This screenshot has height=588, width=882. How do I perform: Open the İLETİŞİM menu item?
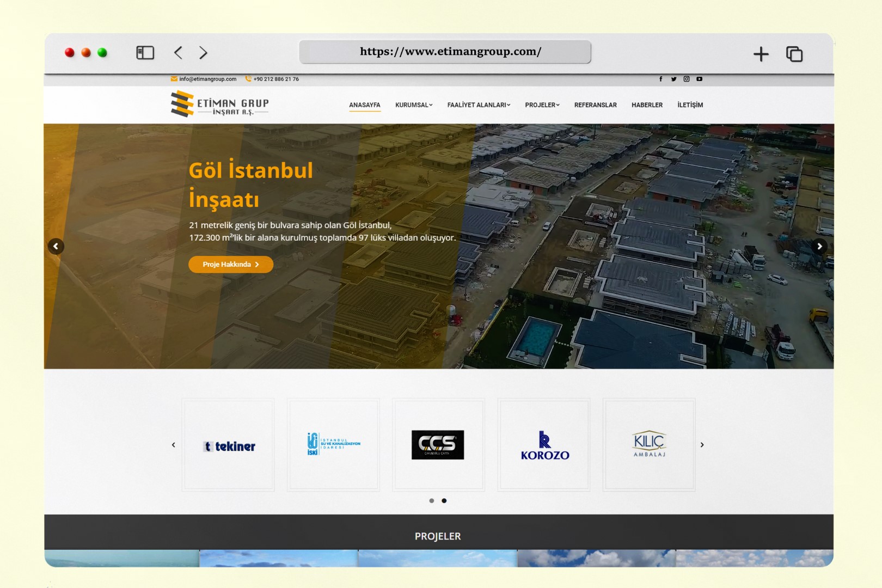tap(690, 105)
